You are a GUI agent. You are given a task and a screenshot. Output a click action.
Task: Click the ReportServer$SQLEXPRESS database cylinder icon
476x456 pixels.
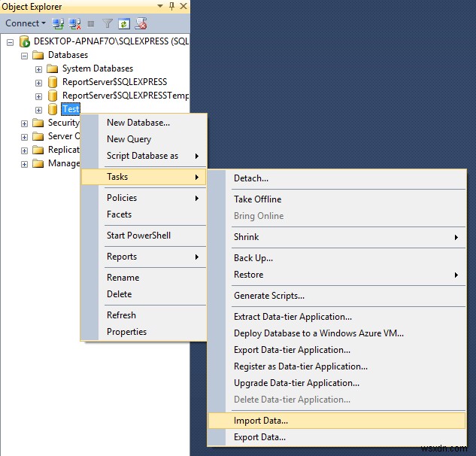point(53,82)
